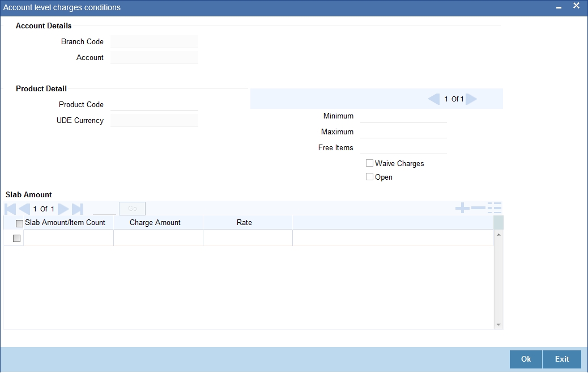Viewport: 588px width, 373px height.
Task: Click the page number jump field
Action: (104, 209)
